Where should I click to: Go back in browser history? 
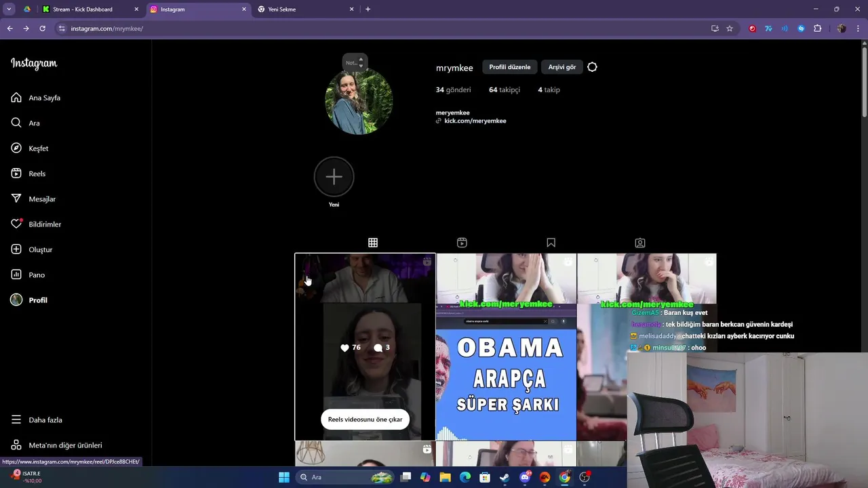tap(9, 28)
